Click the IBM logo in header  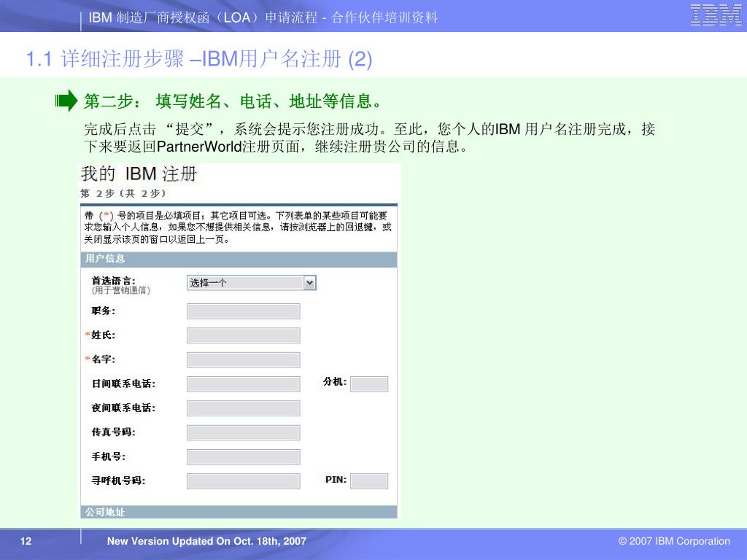coord(716,15)
